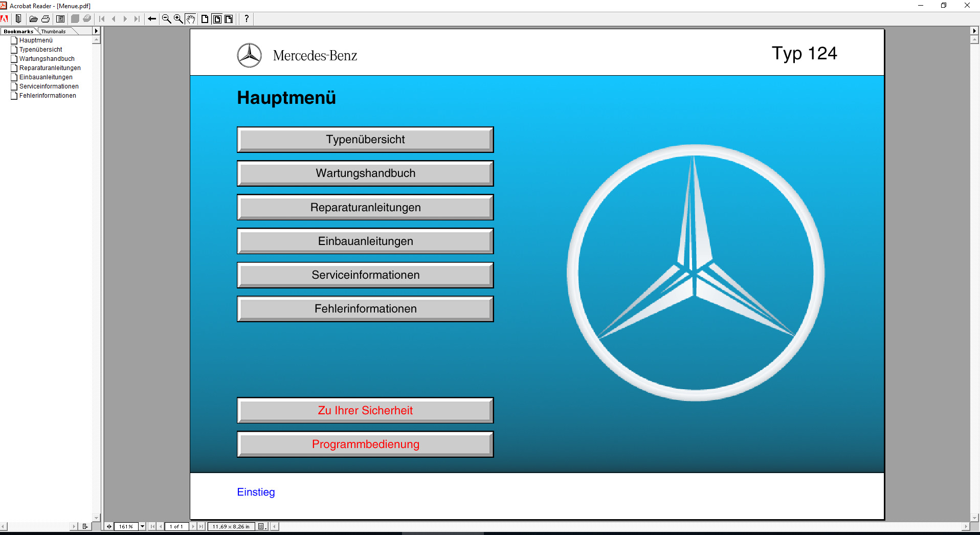Viewport: 980px width, 535px height.
Task: Select the zoom out magnifier tool
Action: [x=166, y=19]
